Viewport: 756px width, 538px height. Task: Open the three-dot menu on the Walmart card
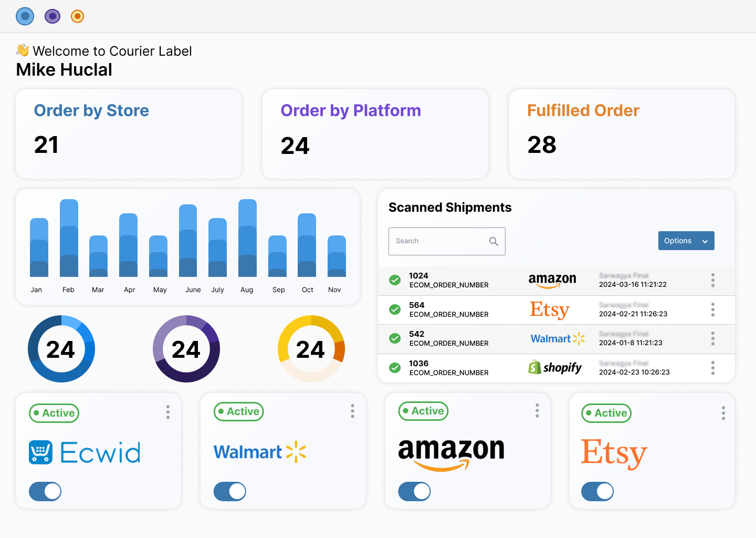(352, 411)
